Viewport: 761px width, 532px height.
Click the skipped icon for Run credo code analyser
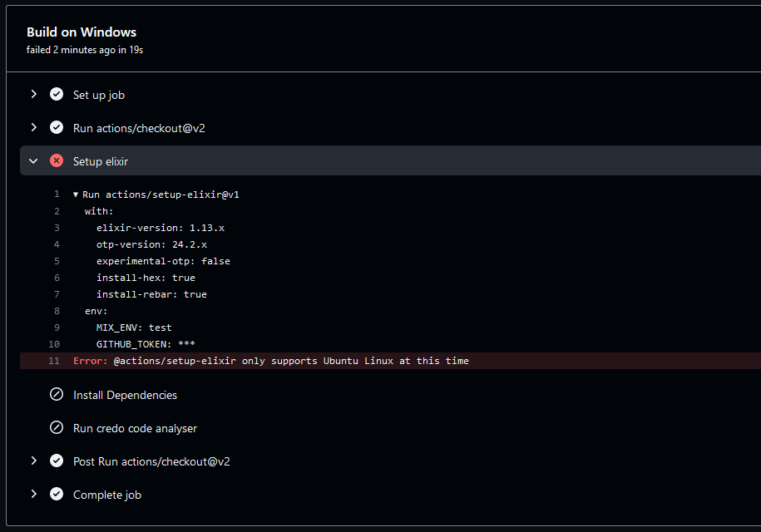[57, 428]
